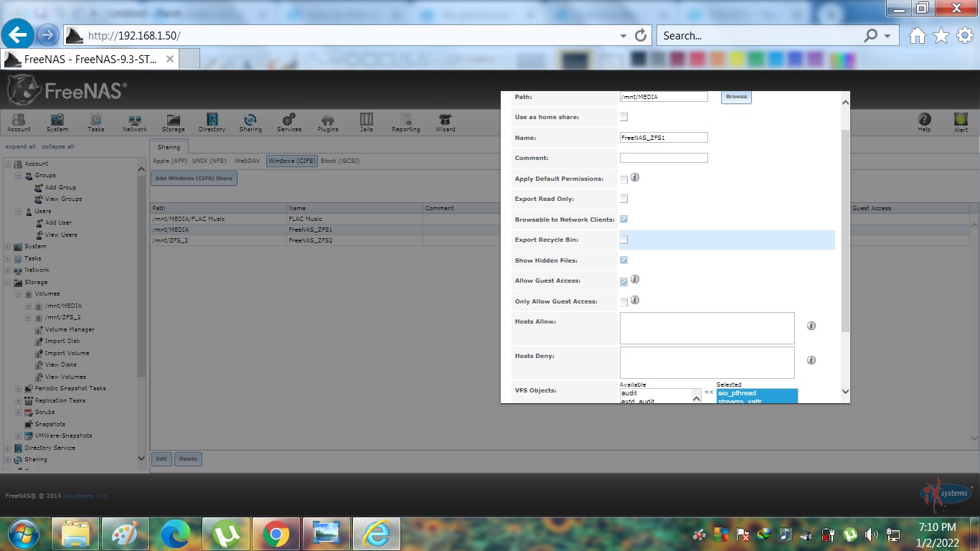Open the Services toolbar icon
The image size is (980, 551).
click(289, 123)
